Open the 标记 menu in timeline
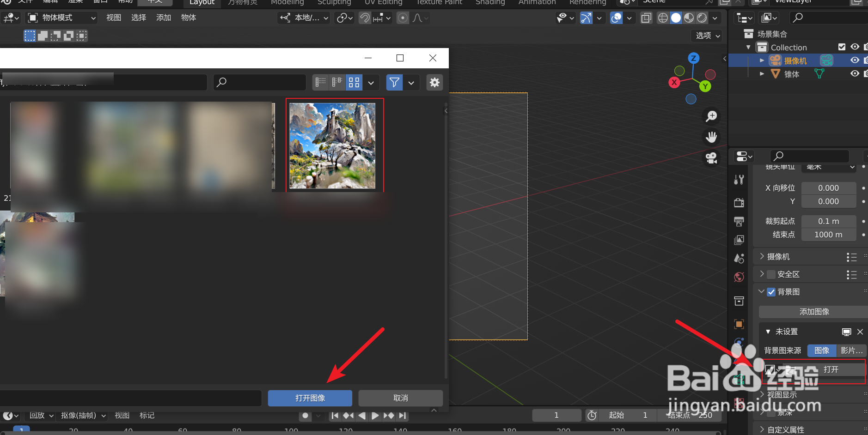Screen dimensions: 868x435 (x=147, y=416)
